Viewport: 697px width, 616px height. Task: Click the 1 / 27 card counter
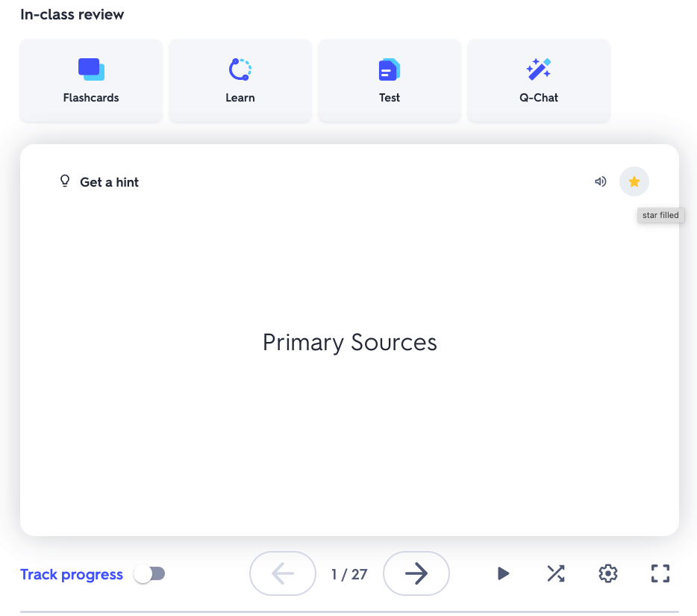pos(349,574)
